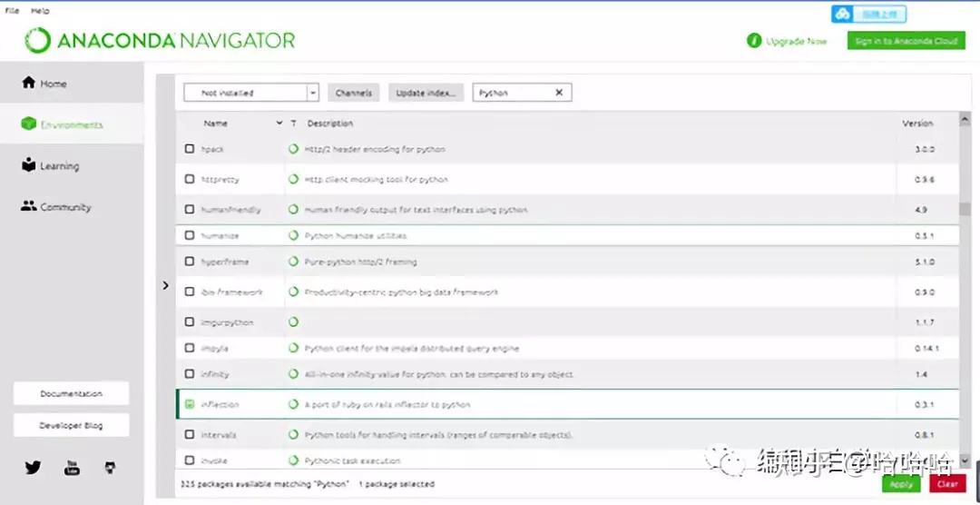Click the Anaconda Navigator logo
The width and height of the screenshot is (980, 505).
pos(160,41)
